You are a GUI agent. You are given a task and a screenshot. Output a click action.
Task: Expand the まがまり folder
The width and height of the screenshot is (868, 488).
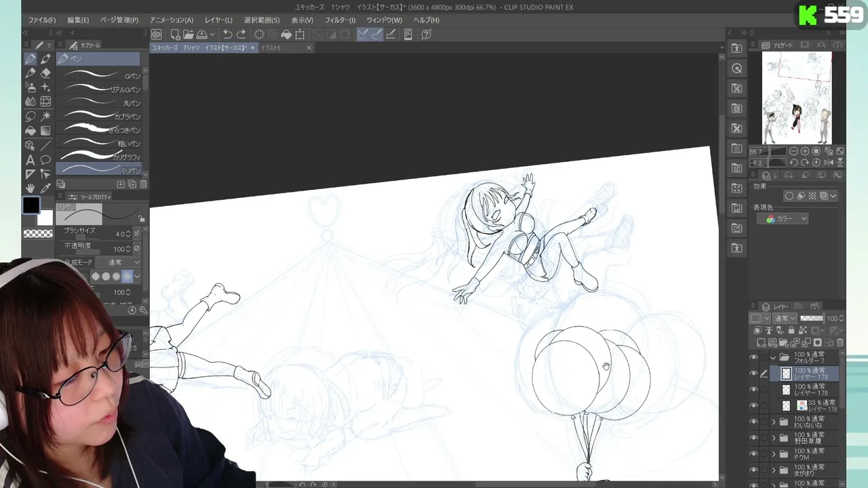click(x=774, y=470)
